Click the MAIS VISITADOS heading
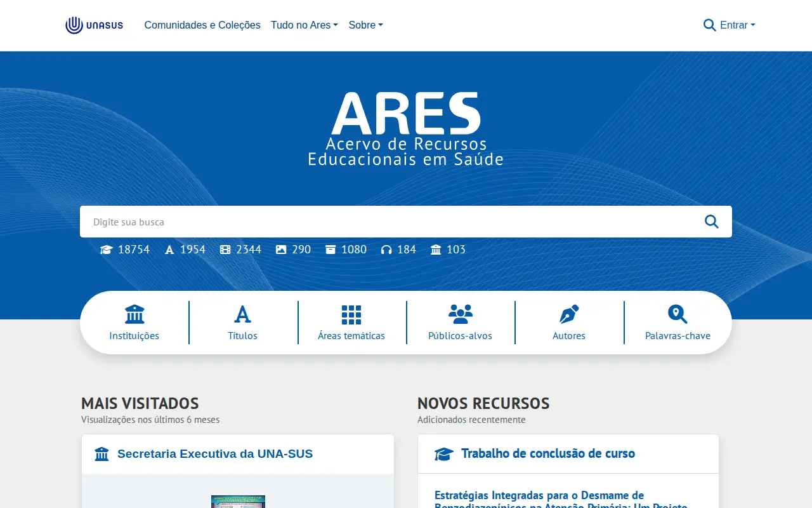The image size is (812, 508). (x=140, y=403)
